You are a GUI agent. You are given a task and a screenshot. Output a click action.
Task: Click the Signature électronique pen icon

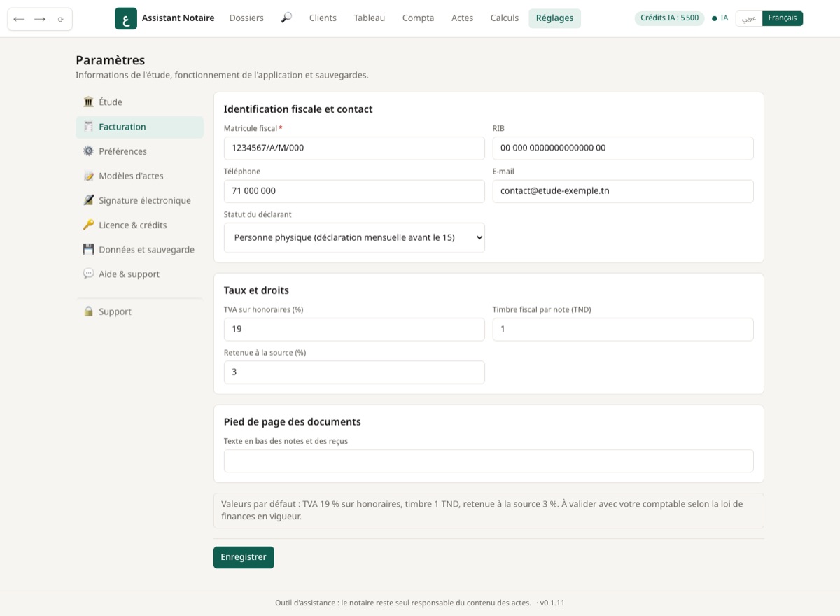88,200
